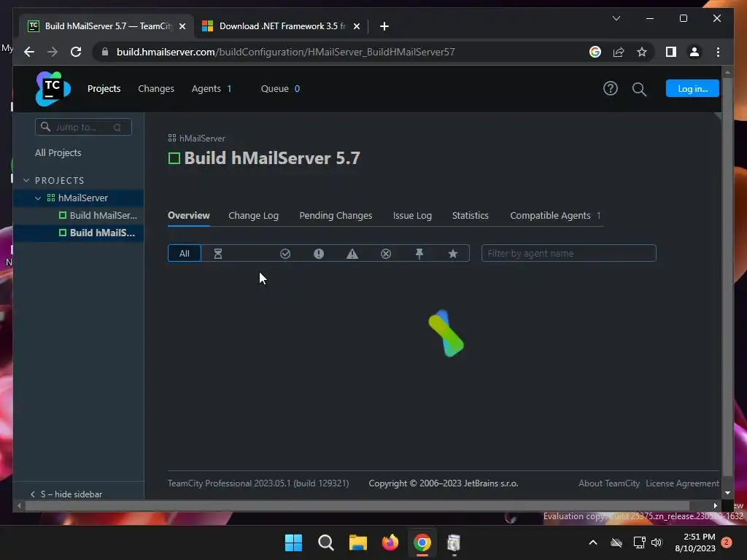Open the Queue page
This screenshot has height=560, width=747.
click(280, 88)
